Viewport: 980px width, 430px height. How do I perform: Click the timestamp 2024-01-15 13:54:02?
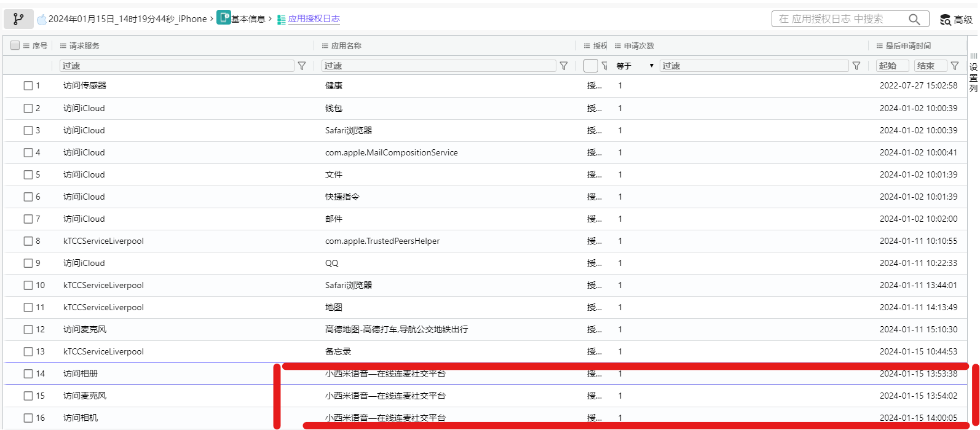click(919, 396)
